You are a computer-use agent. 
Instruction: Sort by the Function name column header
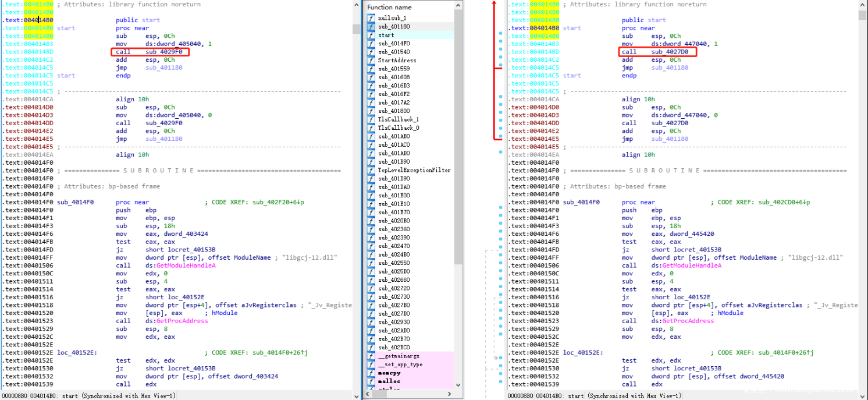[x=389, y=7]
